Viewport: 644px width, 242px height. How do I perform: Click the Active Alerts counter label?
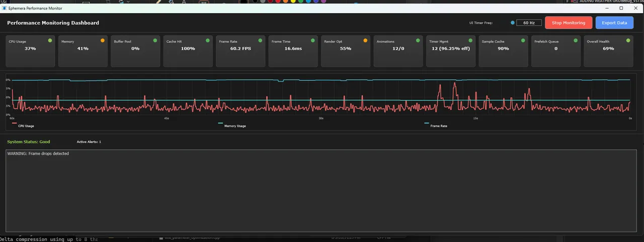[89, 142]
